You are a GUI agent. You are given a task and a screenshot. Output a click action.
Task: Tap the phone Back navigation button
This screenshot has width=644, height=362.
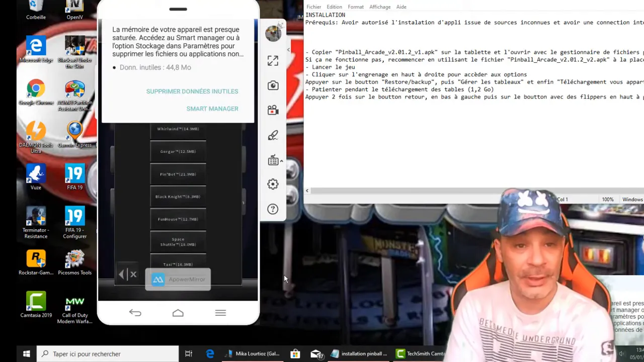click(135, 313)
